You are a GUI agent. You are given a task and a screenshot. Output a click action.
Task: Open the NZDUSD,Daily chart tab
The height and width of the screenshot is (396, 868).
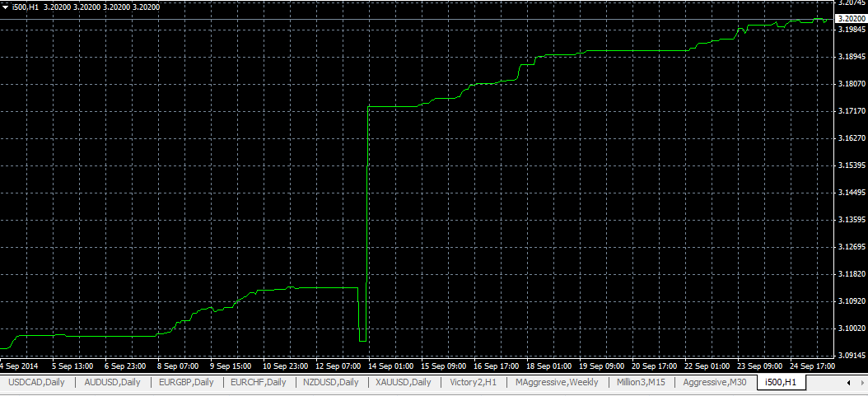(331, 382)
